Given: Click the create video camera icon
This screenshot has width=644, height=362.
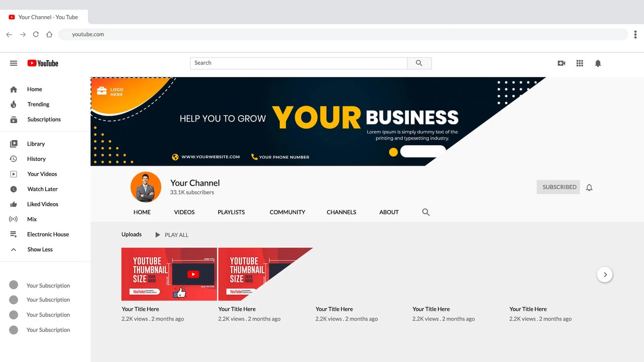Looking at the screenshot, I should 561,63.
